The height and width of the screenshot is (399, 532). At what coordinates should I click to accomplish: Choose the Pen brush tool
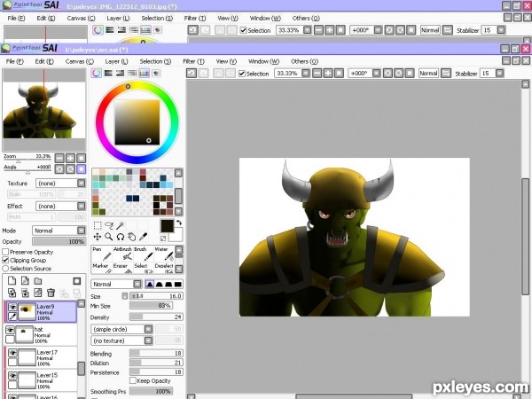[x=102, y=253]
